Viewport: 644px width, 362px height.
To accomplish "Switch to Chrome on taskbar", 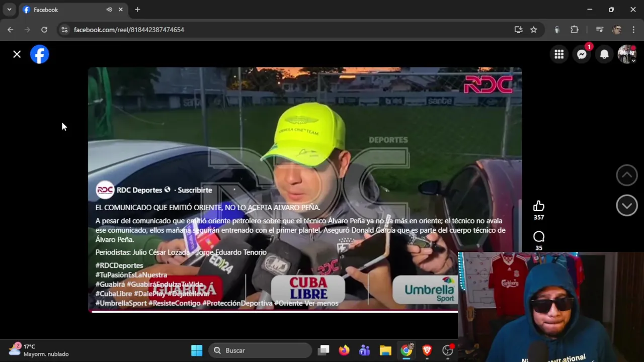I will (406, 350).
